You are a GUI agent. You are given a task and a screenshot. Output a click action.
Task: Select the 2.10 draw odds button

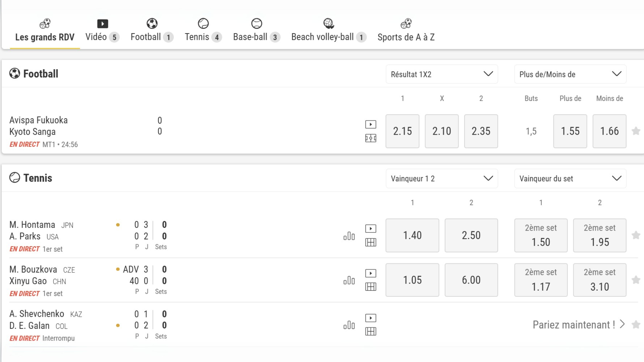pyautogui.click(x=441, y=131)
